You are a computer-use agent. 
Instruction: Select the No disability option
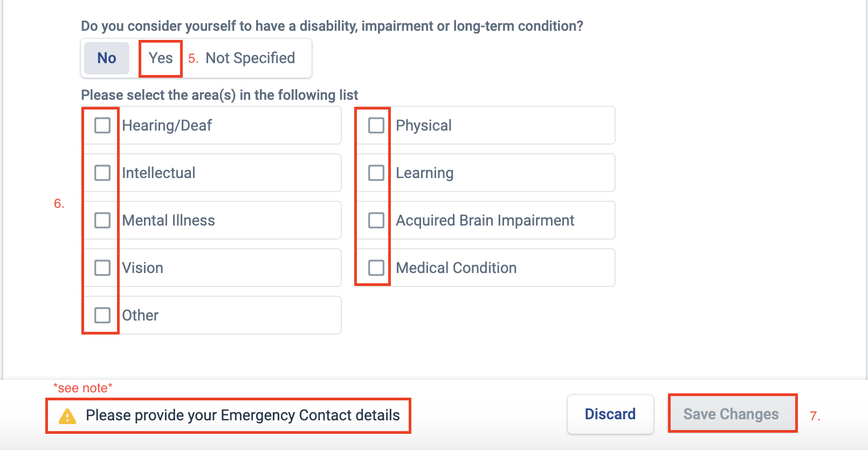pyautogui.click(x=107, y=58)
